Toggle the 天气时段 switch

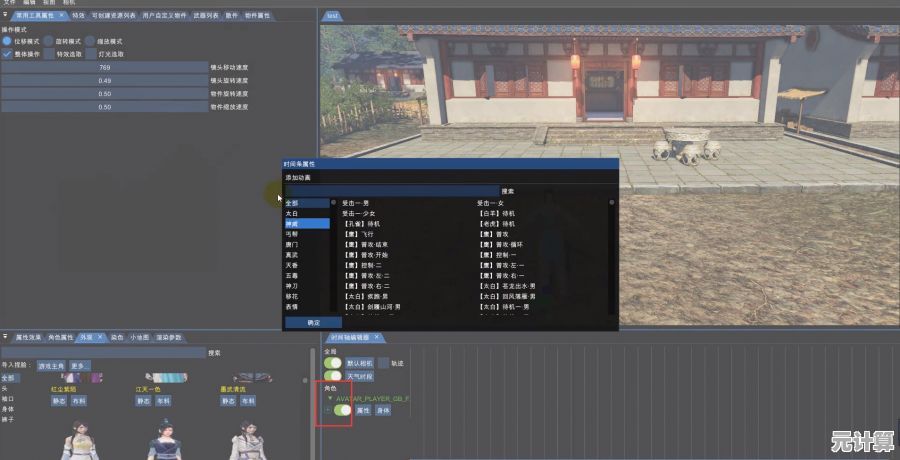pos(333,376)
